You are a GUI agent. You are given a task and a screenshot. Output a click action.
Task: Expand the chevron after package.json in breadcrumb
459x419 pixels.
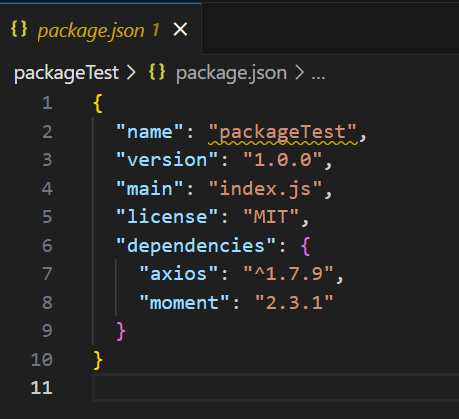[x=299, y=73]
